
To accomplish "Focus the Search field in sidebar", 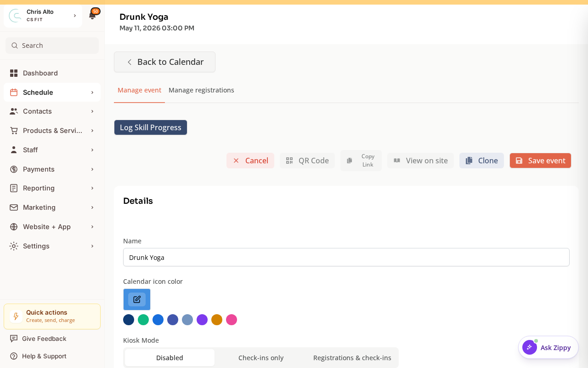I will pos(52,46).
